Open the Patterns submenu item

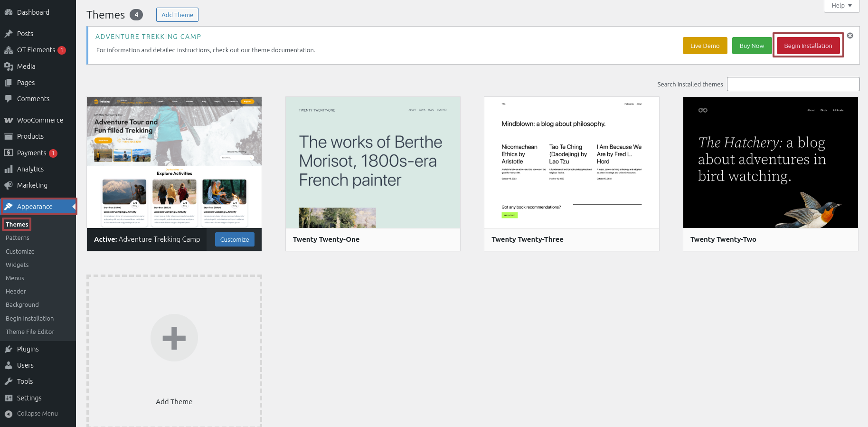click(18, 237)
